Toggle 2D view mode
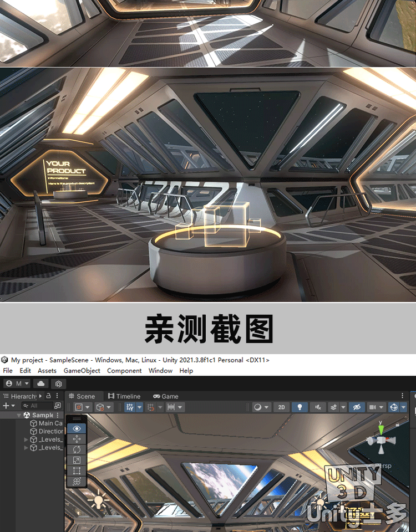 [282, 407]
